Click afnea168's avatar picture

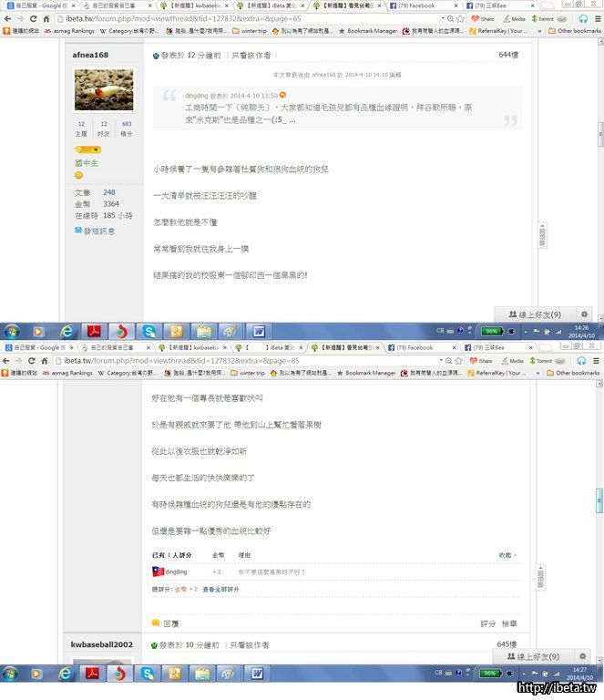pyautogui.click(x=104, y=90)
